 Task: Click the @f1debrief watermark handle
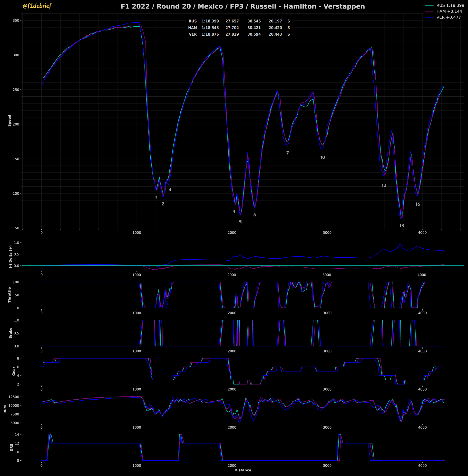pos(37,6)
